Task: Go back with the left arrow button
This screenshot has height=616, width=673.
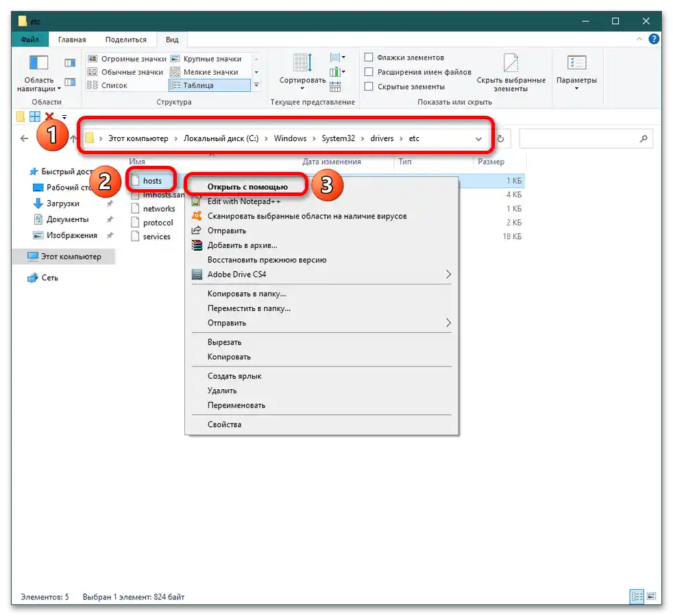Action: [25, 138]
